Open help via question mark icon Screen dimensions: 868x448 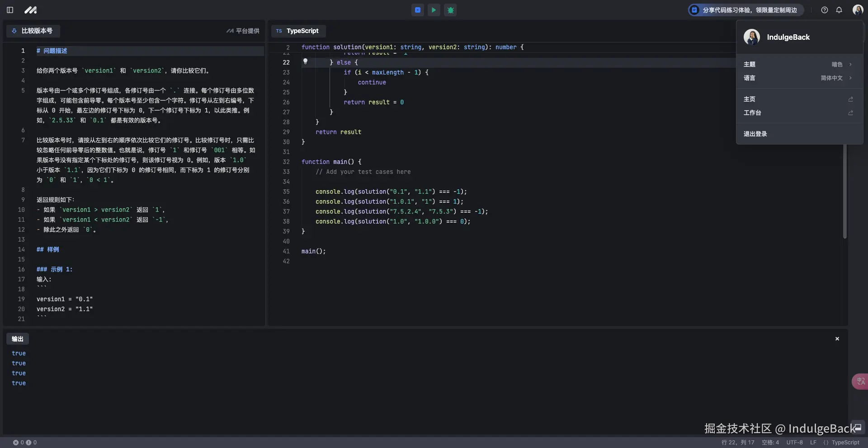point(824,10)
